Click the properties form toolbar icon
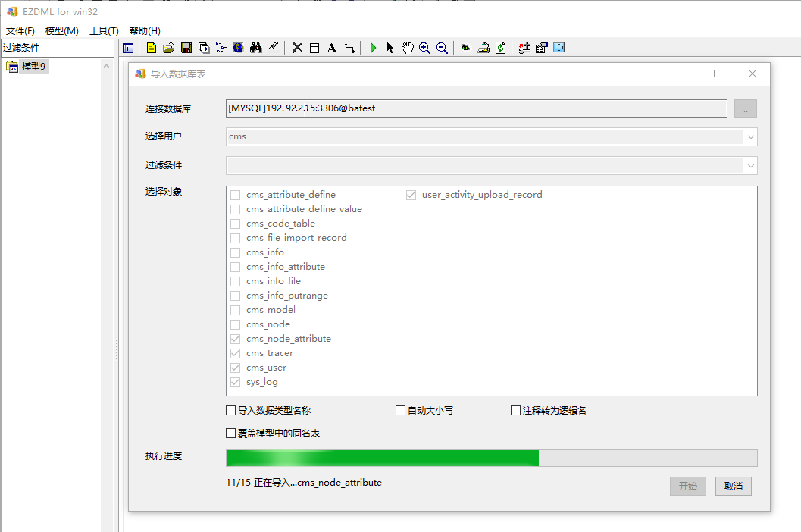The width and height of the screenshot is (801, 532). pyautogui.click(x=542, y=48)
